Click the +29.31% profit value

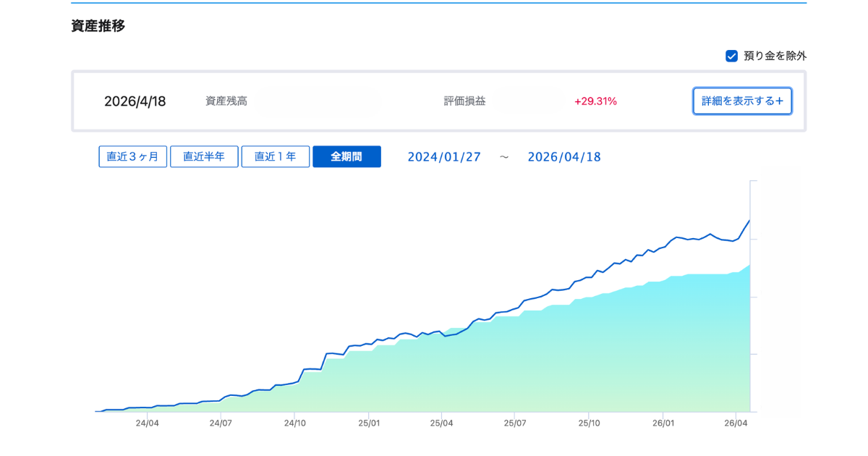595,101
